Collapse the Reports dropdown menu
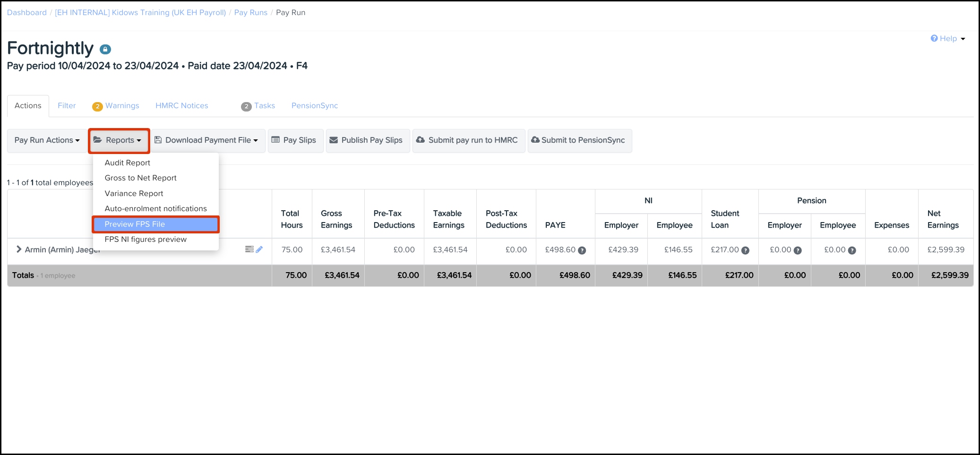This screenshot has width=980, height=455. pos(119,140)
